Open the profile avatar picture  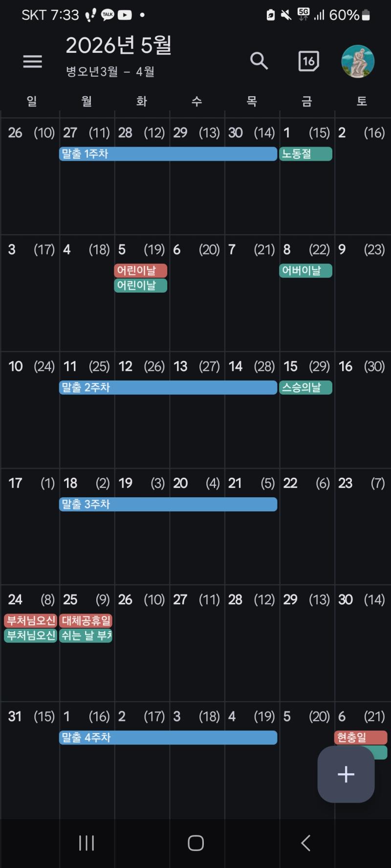point(358,62)
